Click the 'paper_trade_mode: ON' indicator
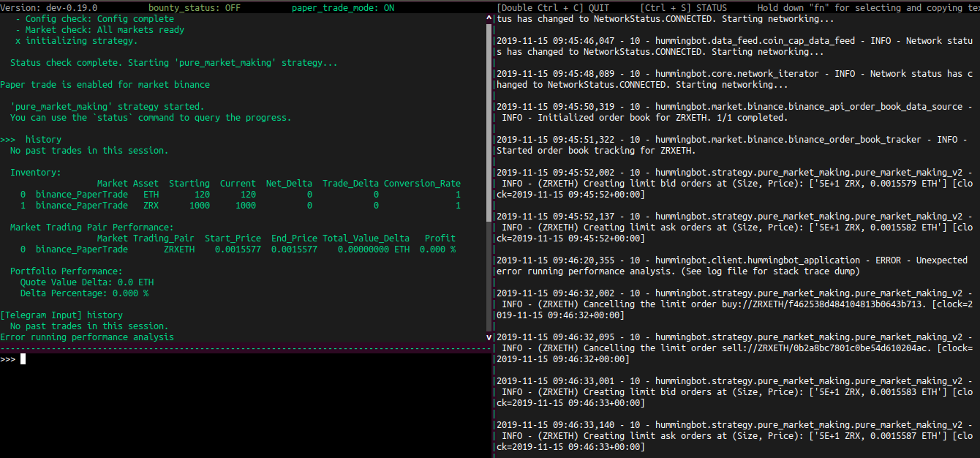 343,8
